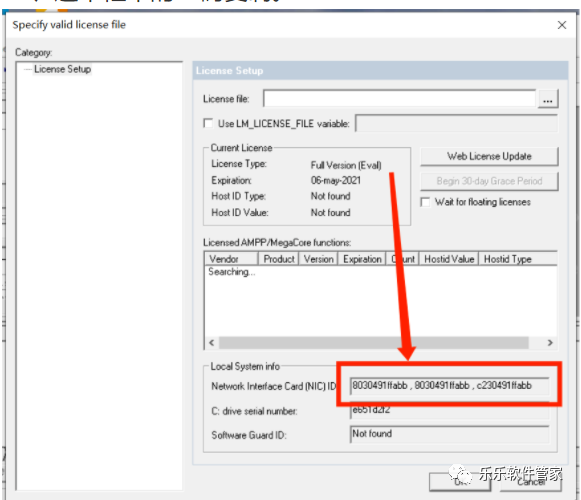Enable Use LM_LICENSE_FILE variable checkbox

tap(208, 123)
